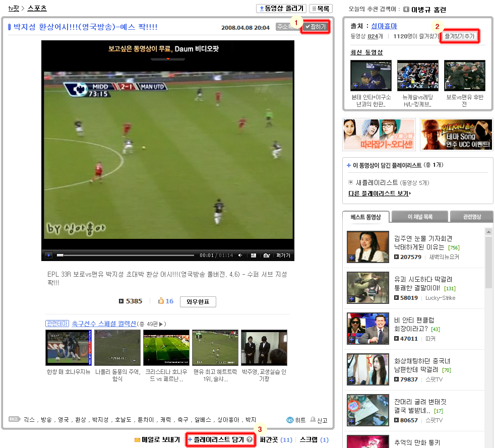Click the plus icon on the 분태 안타 thumbnail

click(356, 86)
